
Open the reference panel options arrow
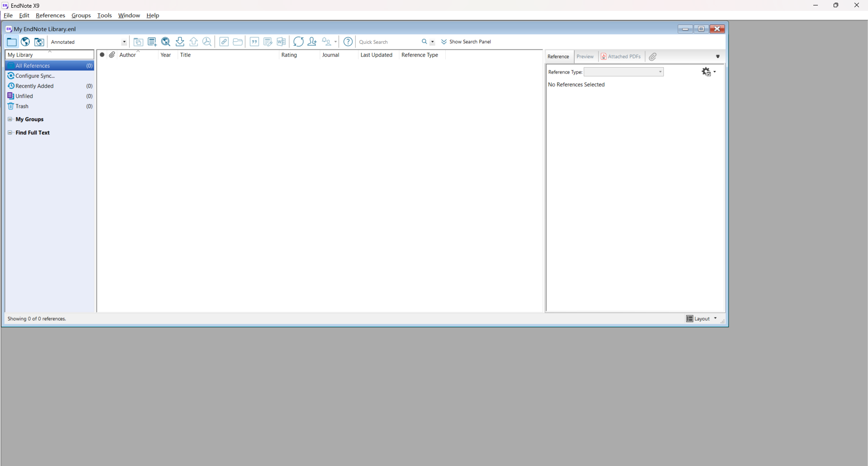(718, 56)
